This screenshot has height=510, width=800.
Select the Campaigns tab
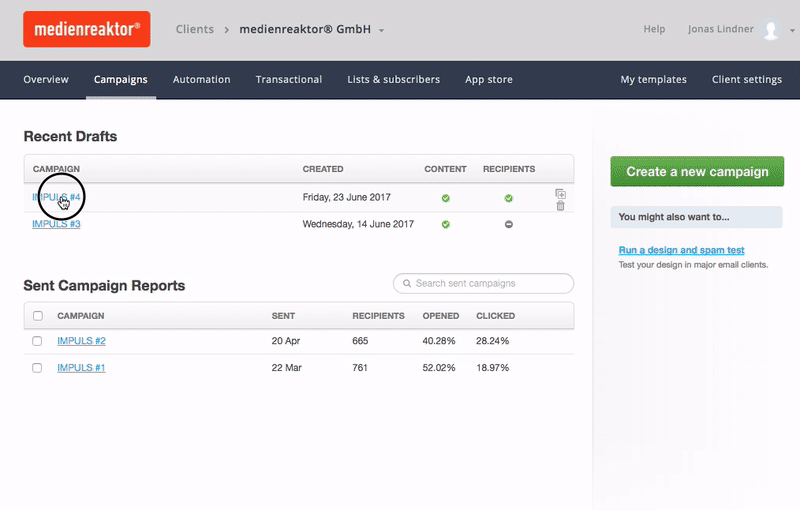(x=120, y=80)
